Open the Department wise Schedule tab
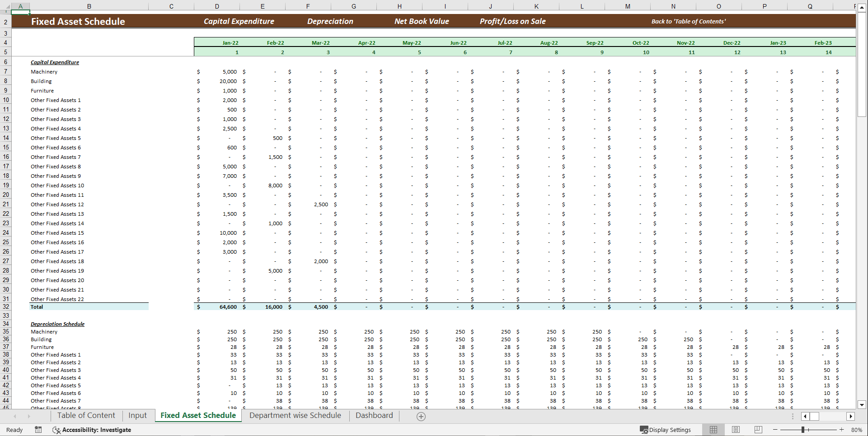868x436 pixels. [295, 415]
